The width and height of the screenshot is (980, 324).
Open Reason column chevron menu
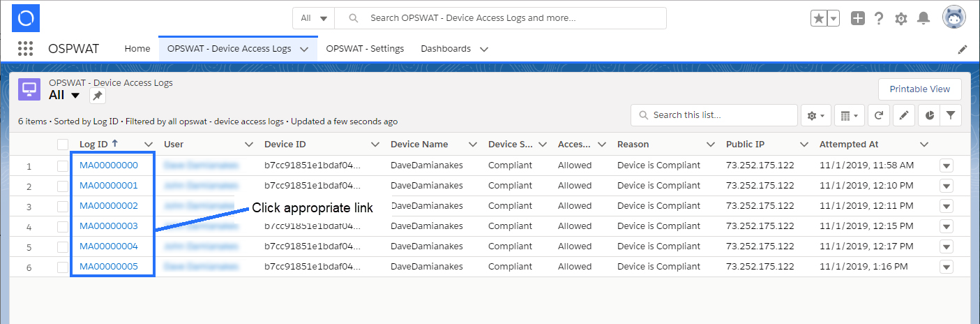(711, 145)
